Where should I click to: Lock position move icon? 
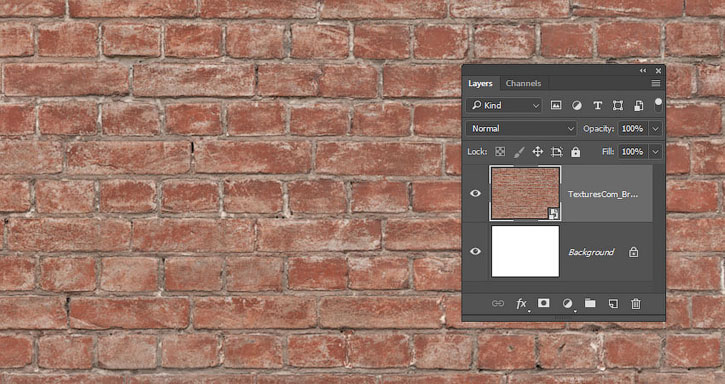pos(537,152)
